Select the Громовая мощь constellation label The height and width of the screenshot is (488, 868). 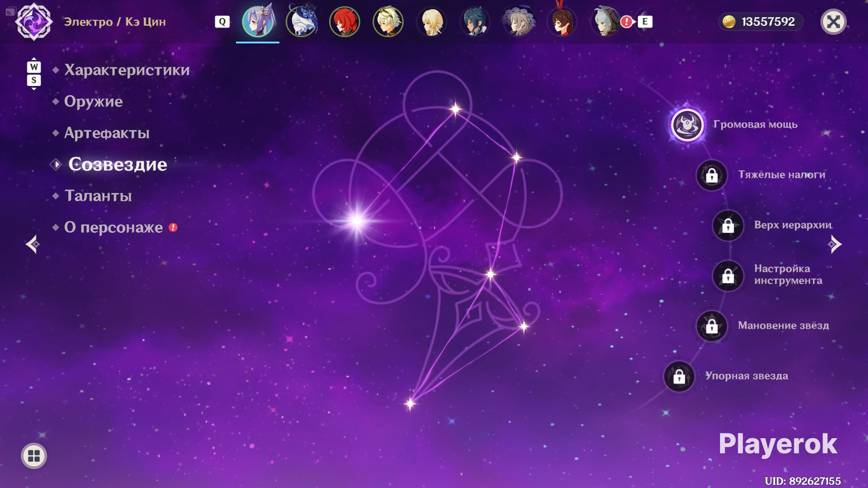point(755,124)
